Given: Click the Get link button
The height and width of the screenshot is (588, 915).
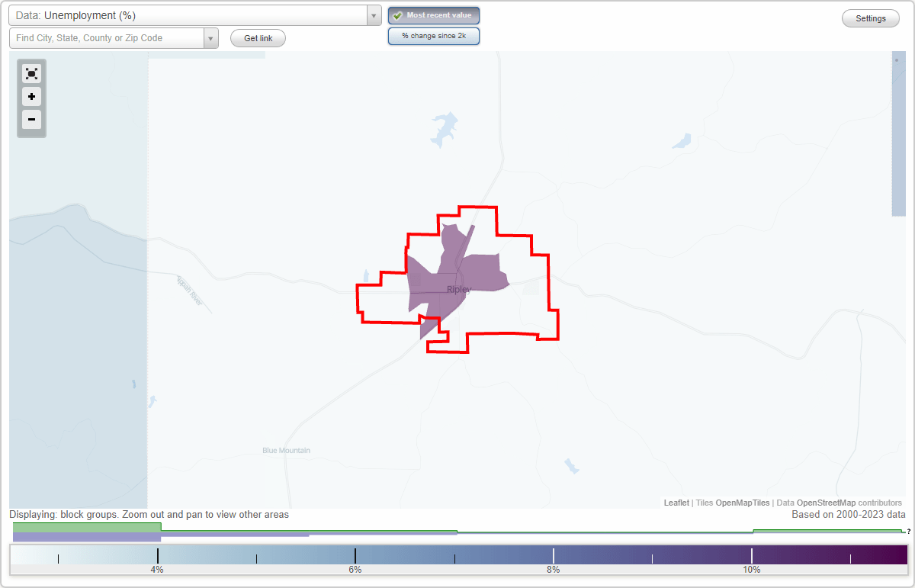Looking at the screenshot, I should click(257, 38).
